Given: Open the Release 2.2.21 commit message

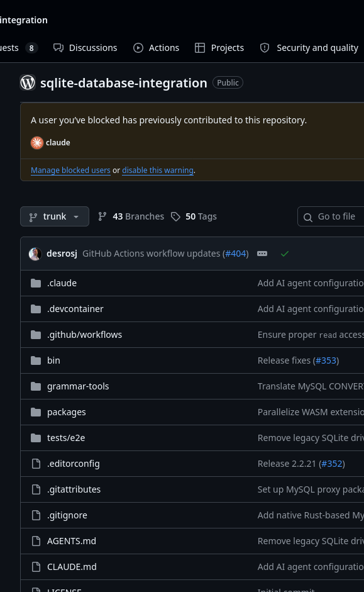Looking at the screenshot, I should coord(287,464).
